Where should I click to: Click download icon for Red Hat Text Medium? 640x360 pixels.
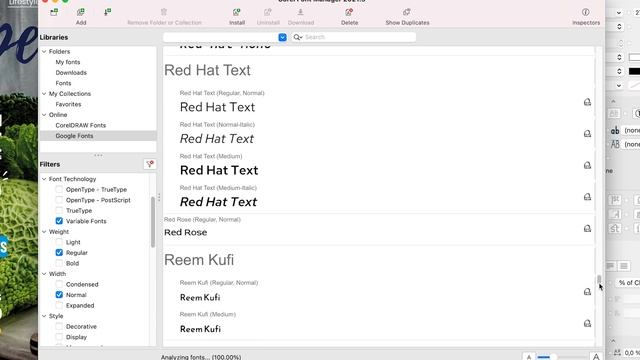pos(587,165)
